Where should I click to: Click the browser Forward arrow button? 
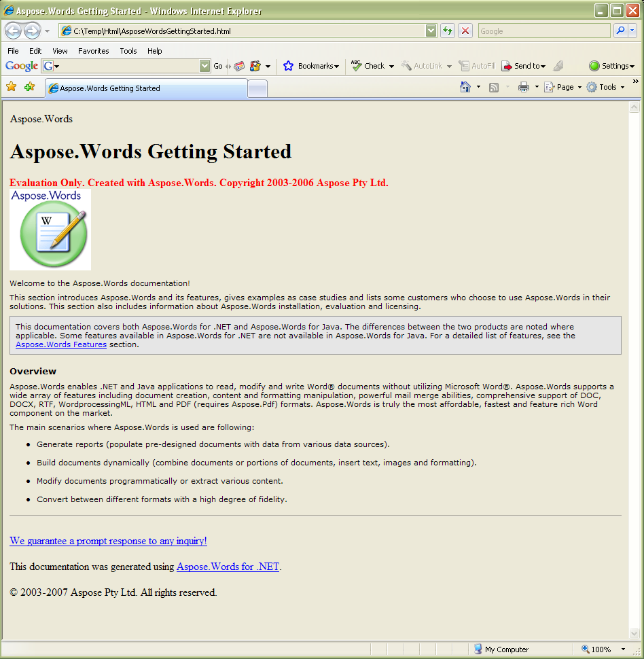click(x=32, y=31)
